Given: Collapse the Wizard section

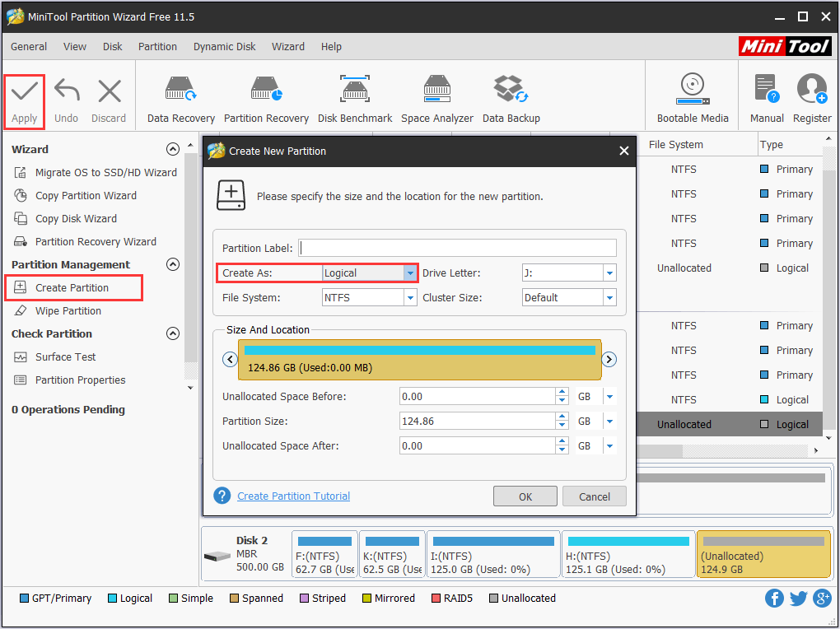Looking at the screenshot, I should click(x=172, y=149).
